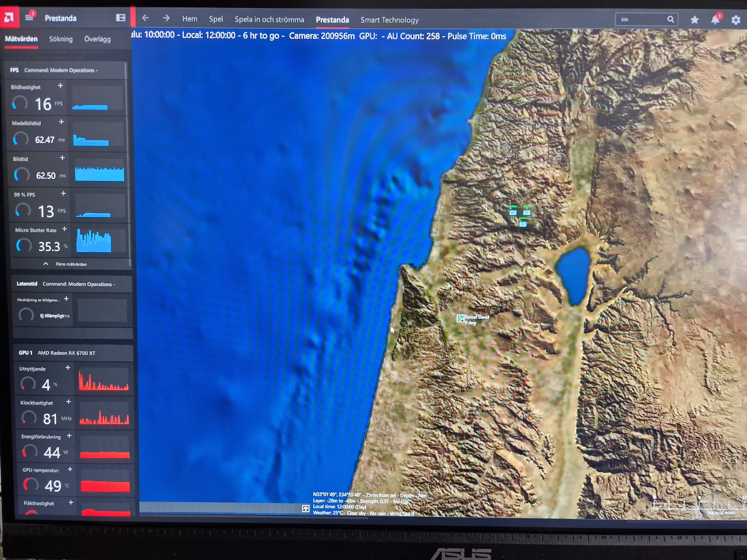Switch to the Sökning tab
The image size is (747, 560).
[61, 39]
